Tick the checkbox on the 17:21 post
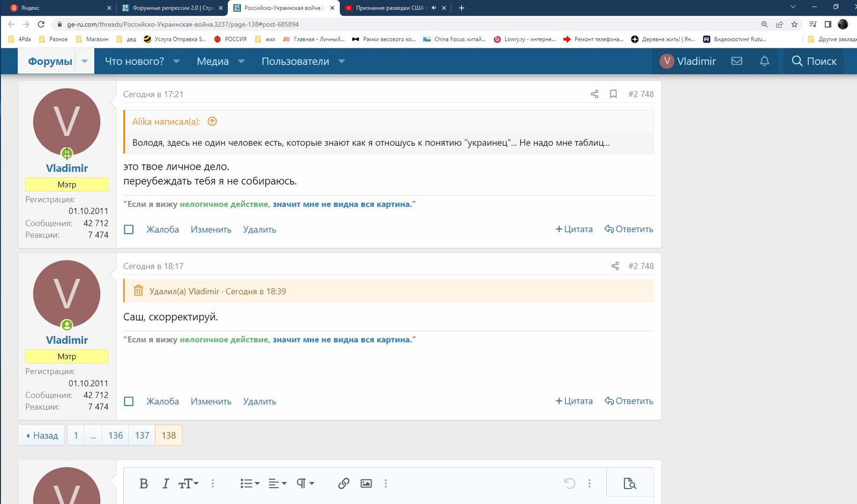This screenshot has height=504, width=857. pos(129,230)
